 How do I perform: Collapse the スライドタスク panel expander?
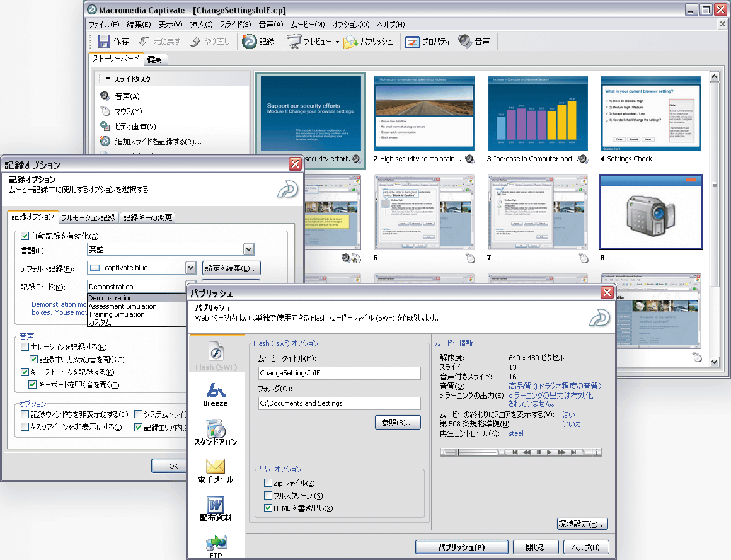coord(108,79)
